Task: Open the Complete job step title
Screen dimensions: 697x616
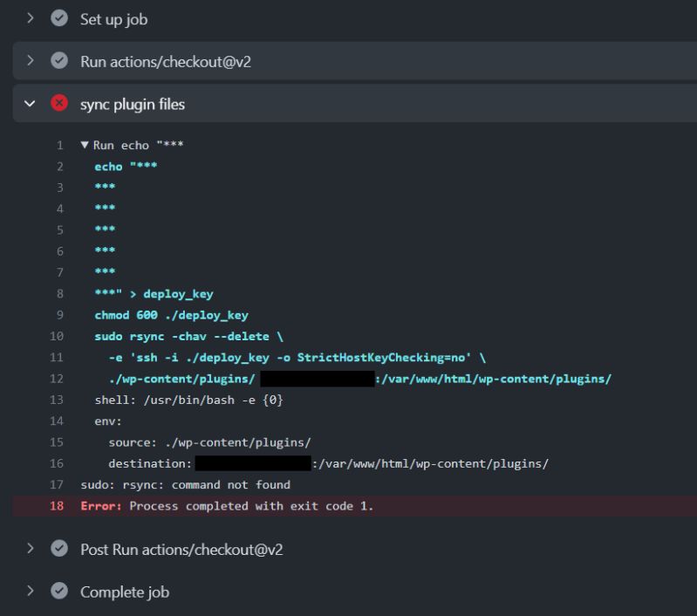Action: pyautogui.click(x=125, y=592)
